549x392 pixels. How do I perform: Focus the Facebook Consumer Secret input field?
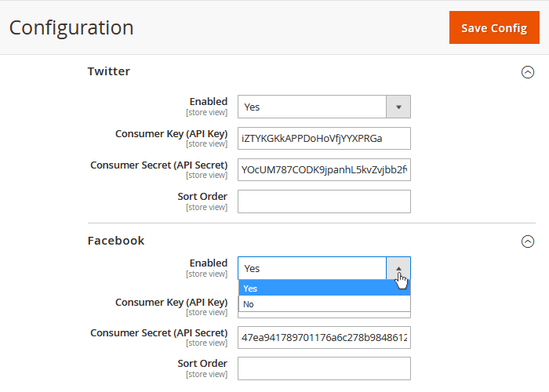[x=324, y=338]
